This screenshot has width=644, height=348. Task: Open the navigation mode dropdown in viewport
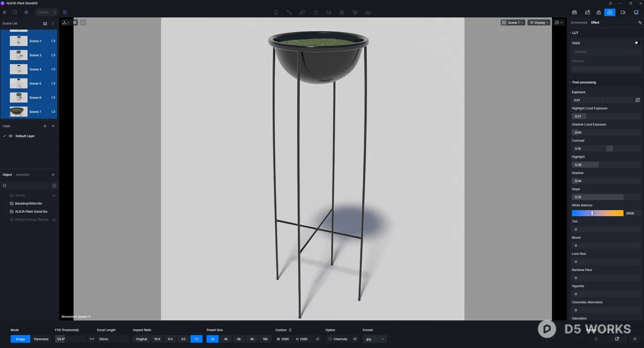pos(66,23)
